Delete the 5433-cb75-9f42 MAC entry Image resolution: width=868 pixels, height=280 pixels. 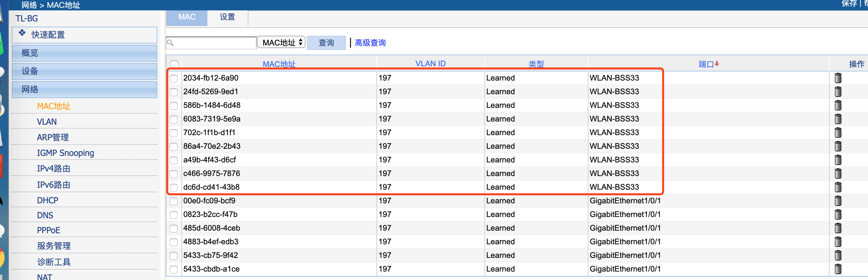point(838,255)
